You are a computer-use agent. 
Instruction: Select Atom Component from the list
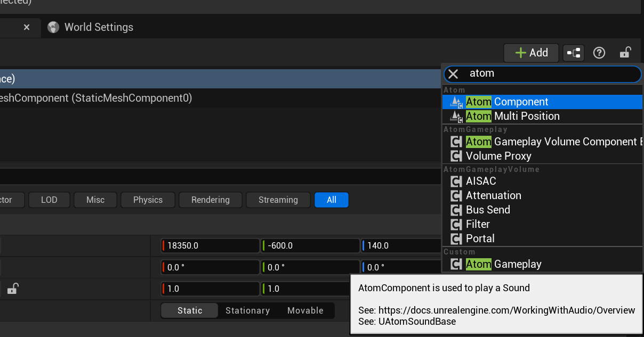(542, 102)
